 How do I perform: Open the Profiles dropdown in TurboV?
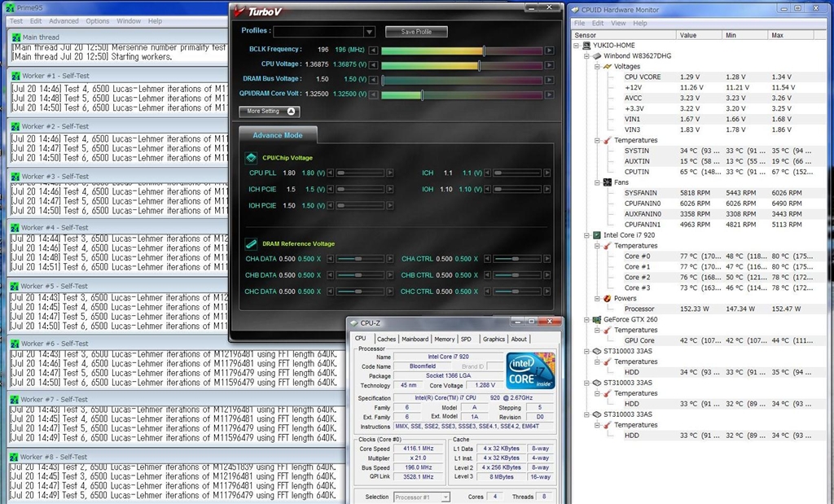(369, 32)
